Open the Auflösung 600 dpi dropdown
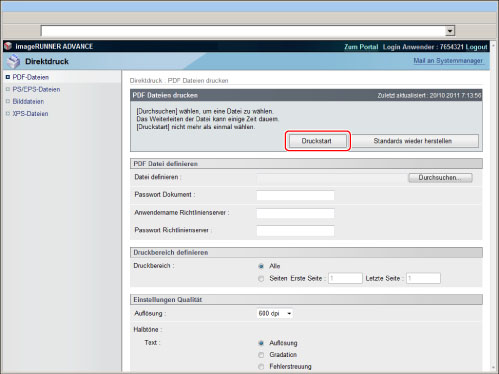 [275, 313]
